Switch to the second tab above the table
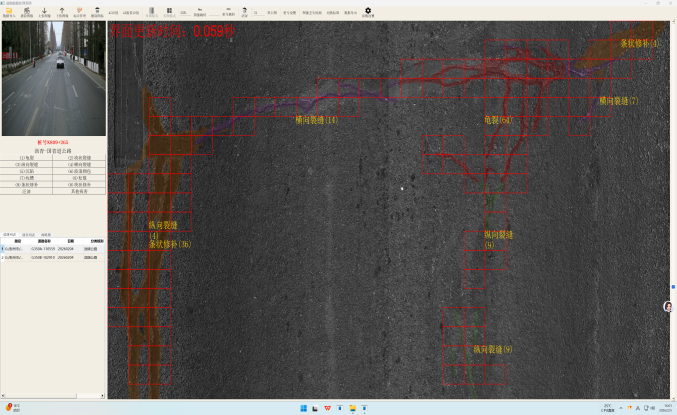The image size is (677, 415). point(28,234)
